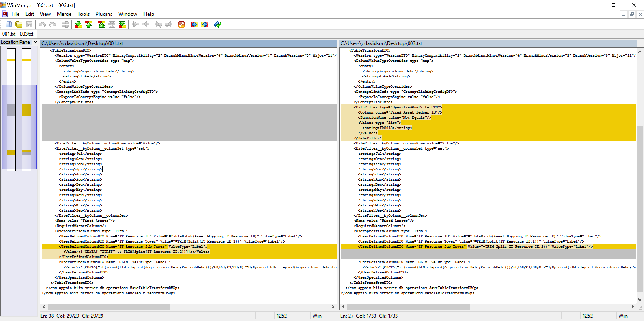This screenshot has width=644, height=321.
Task: Click the vertical scrollbar thumb on right pane
Action: (640, 209)
